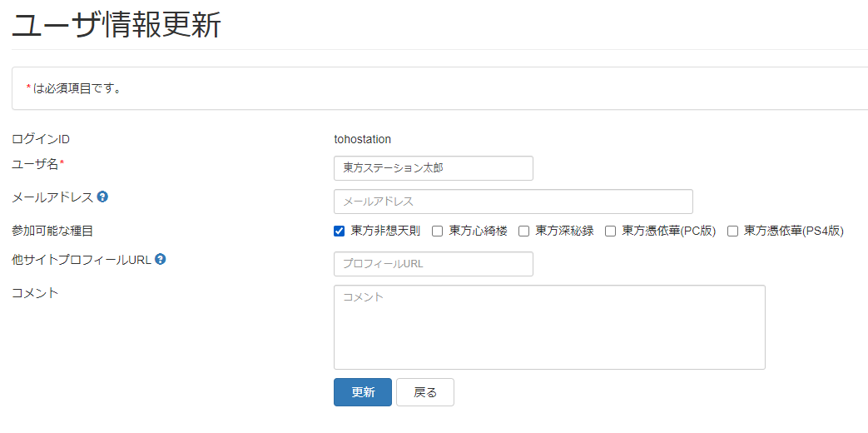Click the help icon beside メールアドレス
Screen dimensions: 868x433
click(x=102, y=197)
